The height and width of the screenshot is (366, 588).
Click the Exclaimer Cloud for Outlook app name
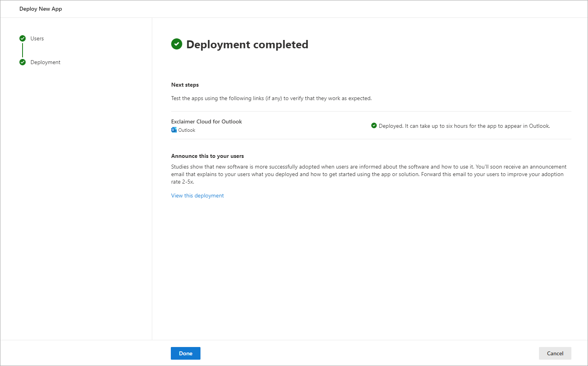[x=206, y=121]
